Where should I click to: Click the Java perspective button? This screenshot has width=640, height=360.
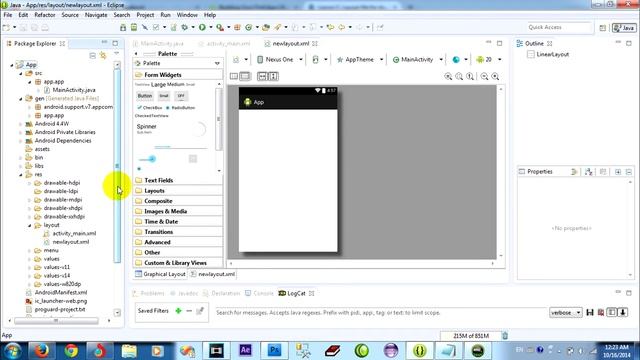624,28
